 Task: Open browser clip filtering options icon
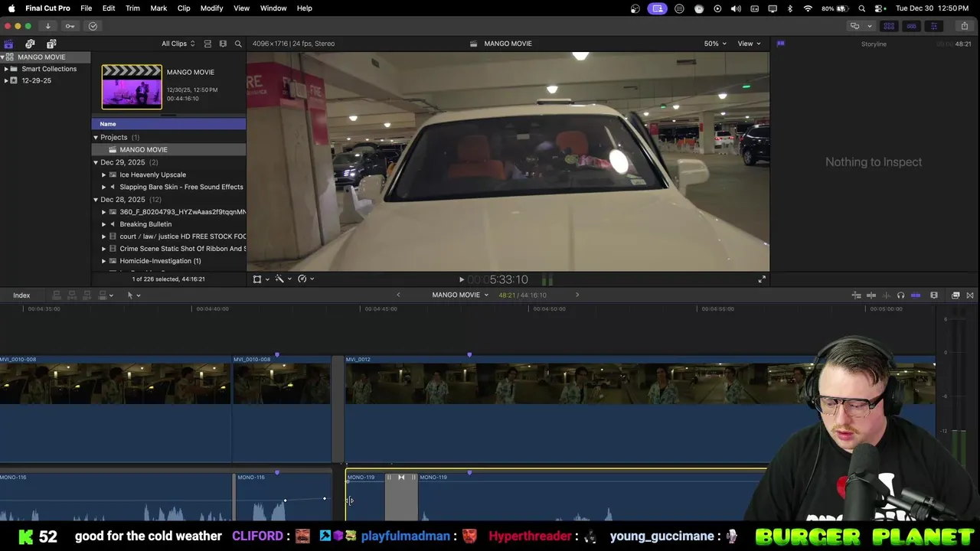pos(223,44)
